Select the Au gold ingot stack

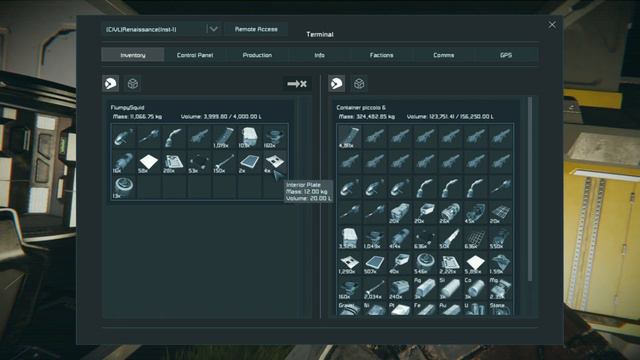[x=451, y=309]
